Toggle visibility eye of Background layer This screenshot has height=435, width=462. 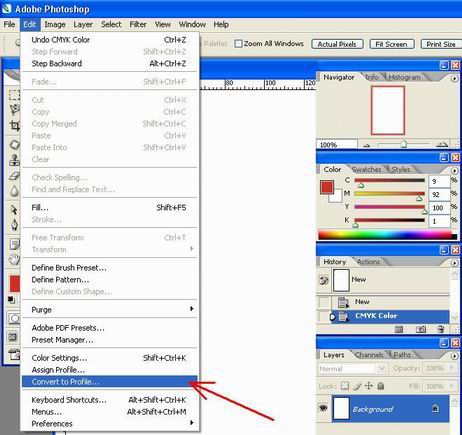pos(323,408)
